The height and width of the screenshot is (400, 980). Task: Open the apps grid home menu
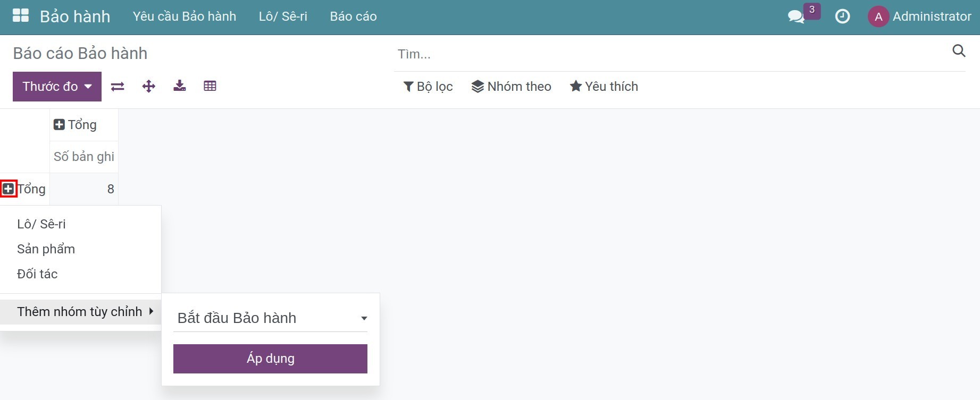(21, 16)
